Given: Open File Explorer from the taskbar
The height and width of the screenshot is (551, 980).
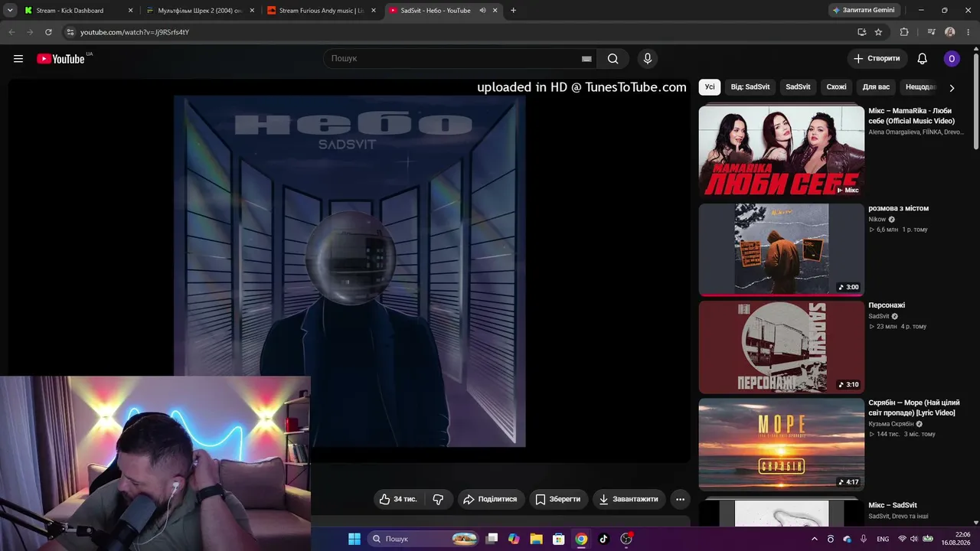Looking at the screenshot, I should 536,539.
